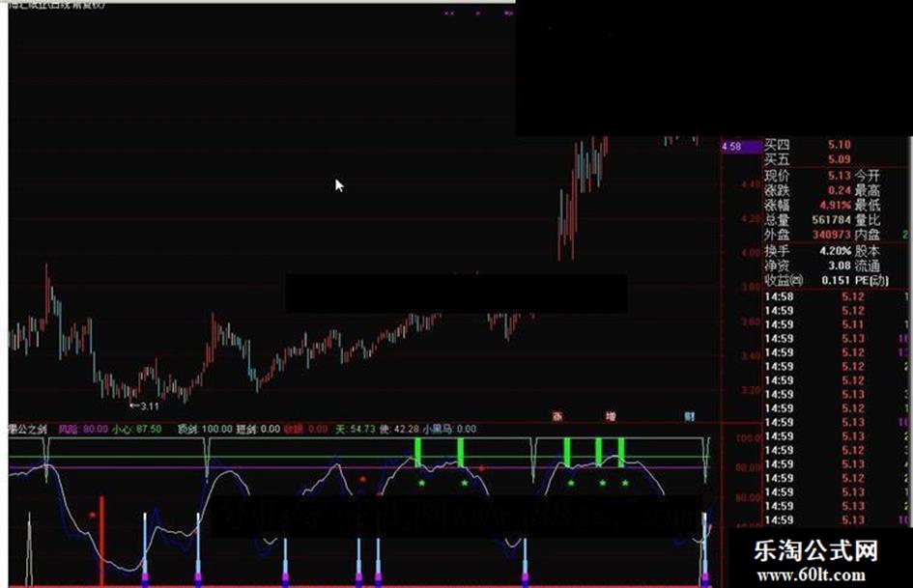Viewport: 913px width, 588px height.
Task: Click the 增 event marker below the chart
Action: [611, 416]
